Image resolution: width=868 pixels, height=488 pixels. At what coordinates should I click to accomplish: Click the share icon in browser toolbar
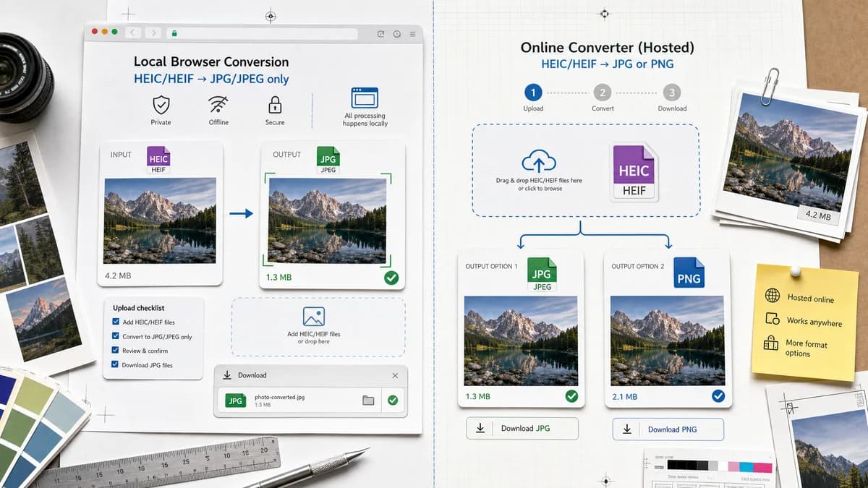(381, 34)
